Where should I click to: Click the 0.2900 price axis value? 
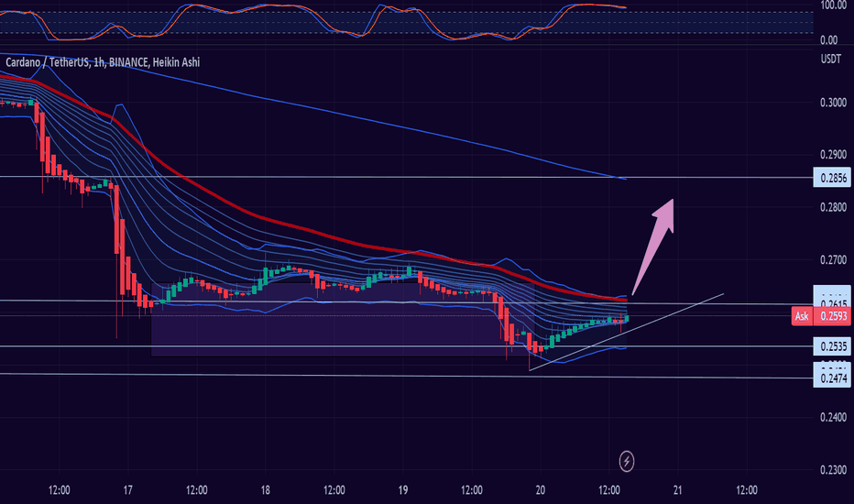tap(833, 155)
